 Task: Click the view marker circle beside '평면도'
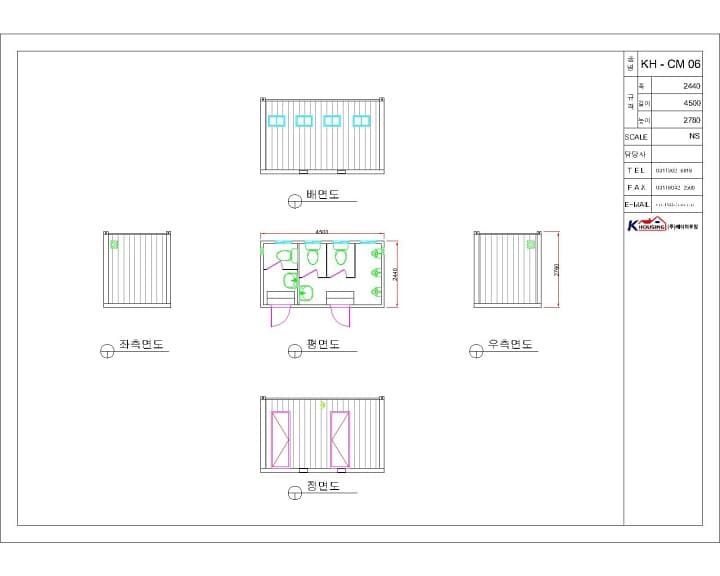(x=295, y=351)
